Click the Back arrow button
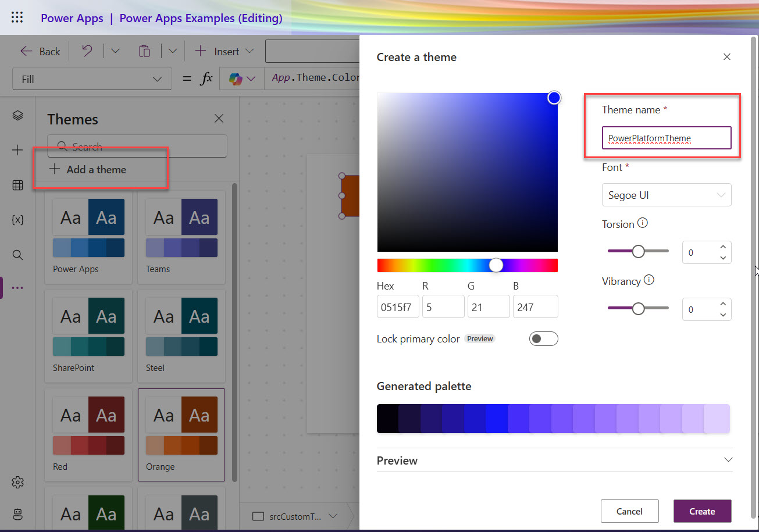The height and width of the screenshot is (532, 759). coord(40,51)
